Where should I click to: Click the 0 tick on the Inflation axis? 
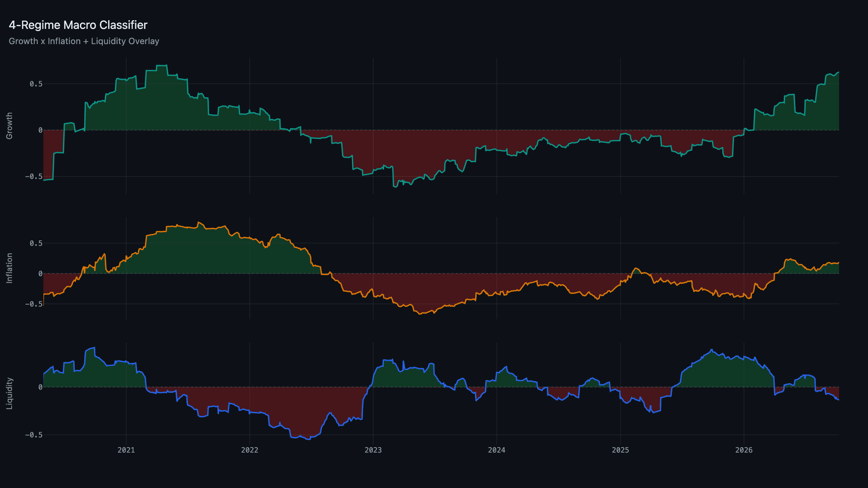[x=41, y=274]
